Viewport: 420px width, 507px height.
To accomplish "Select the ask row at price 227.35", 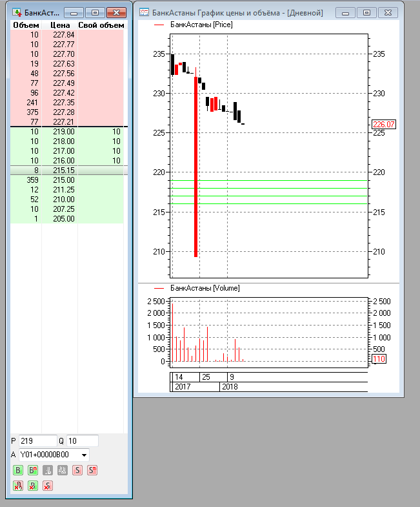I will [67, 103].
